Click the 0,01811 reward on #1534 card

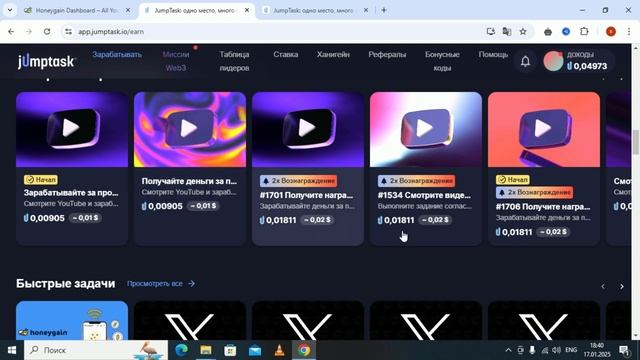pyautogui.click(x=396, y=220)
